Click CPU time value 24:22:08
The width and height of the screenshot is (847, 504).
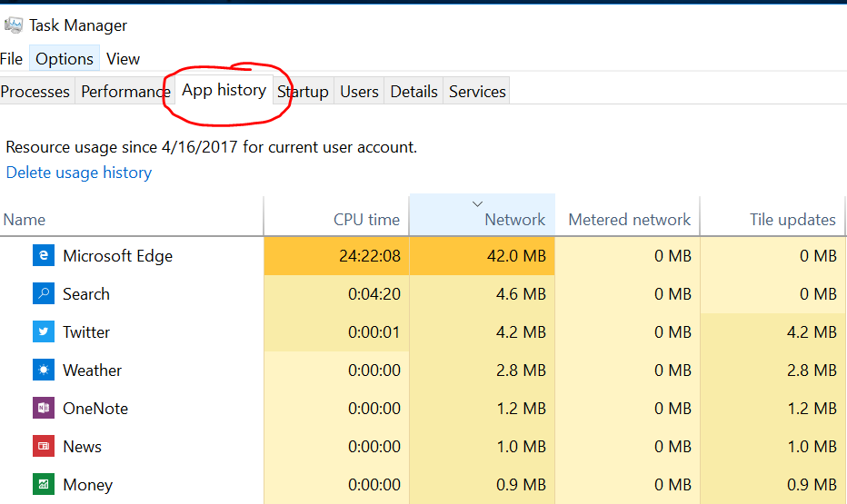click(370, 255)
